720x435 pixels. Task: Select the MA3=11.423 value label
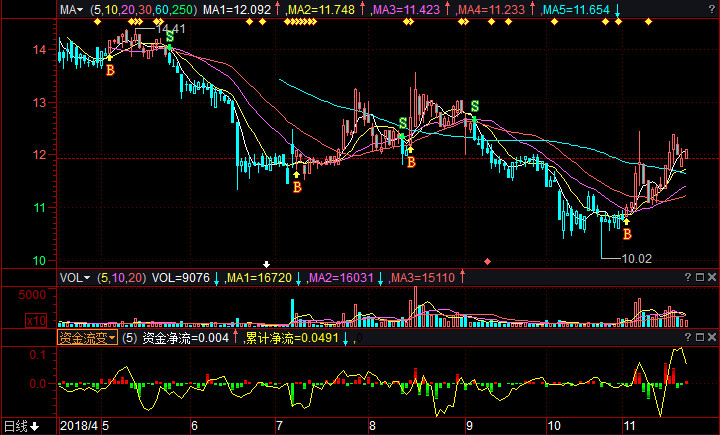[x=406, y=9]
